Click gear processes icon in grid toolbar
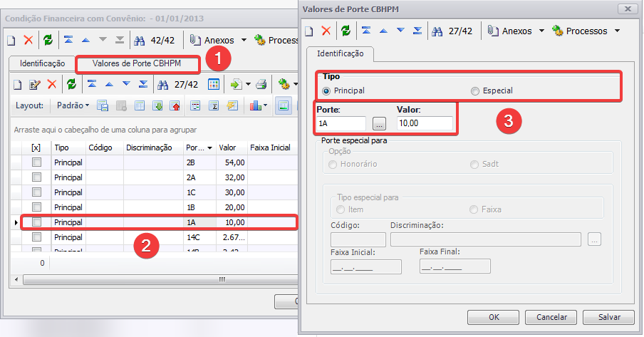 (284, 84)
